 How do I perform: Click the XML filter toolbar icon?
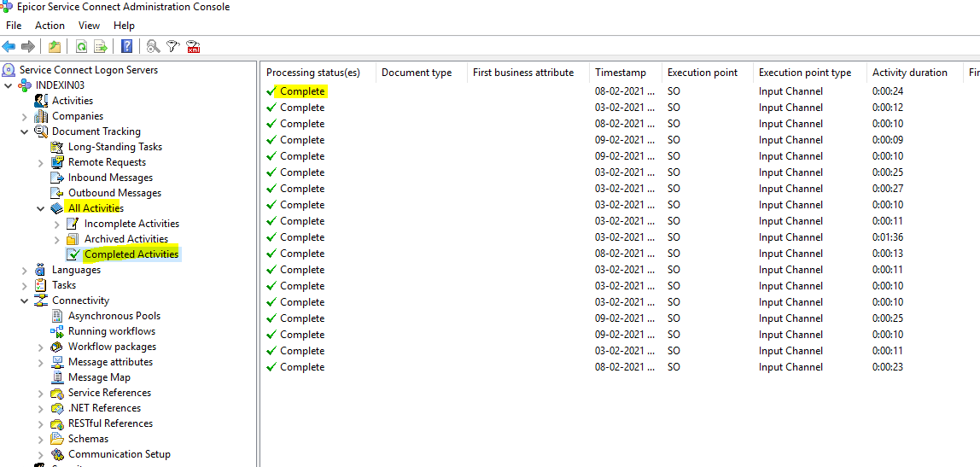194,46
